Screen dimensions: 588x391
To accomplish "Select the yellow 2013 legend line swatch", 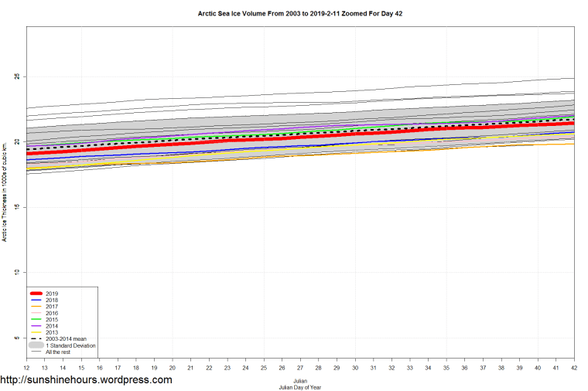I will pos(36,332).
